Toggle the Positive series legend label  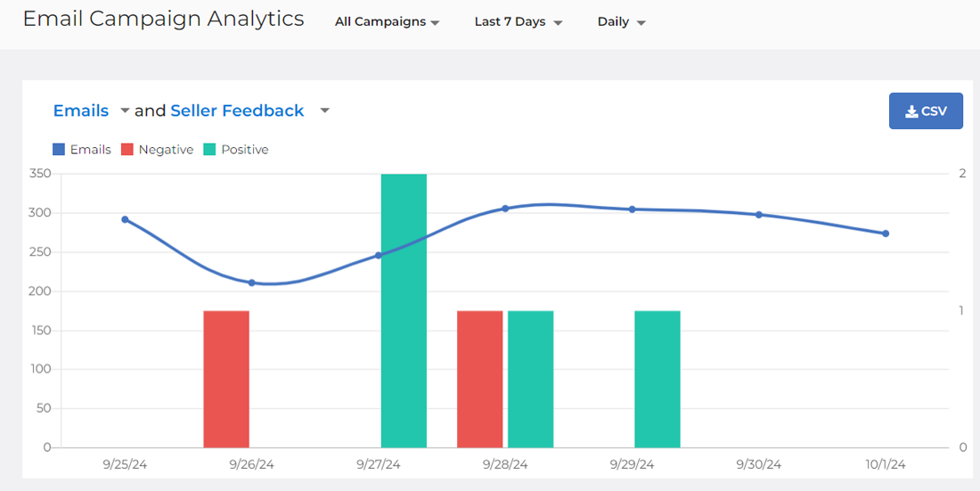pyautogui.click(x=244, y=150)
